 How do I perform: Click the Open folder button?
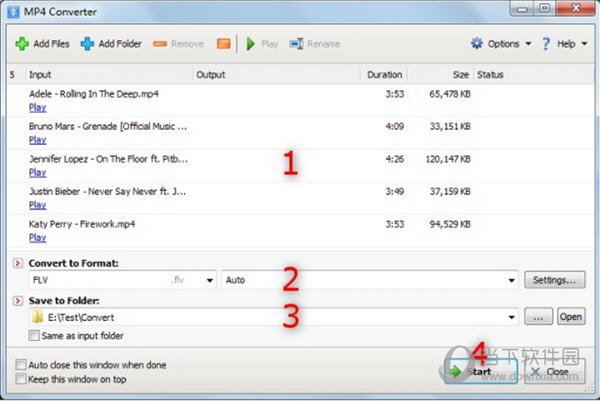[x=571, y=317]
